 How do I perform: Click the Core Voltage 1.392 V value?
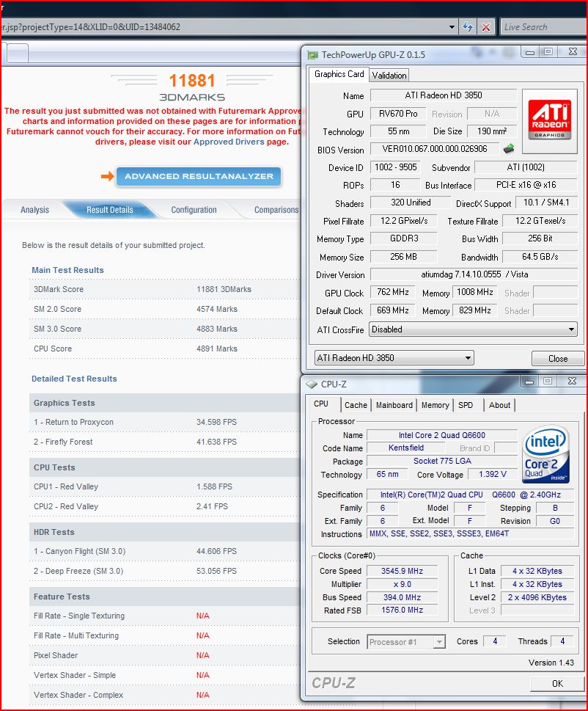[493, 474]
